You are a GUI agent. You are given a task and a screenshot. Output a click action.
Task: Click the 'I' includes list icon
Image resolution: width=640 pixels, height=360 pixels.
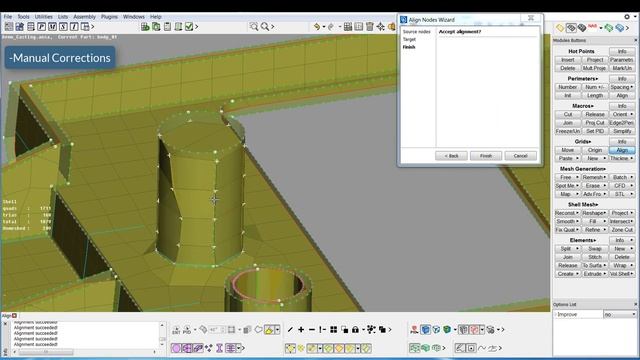tap(74, 27)
